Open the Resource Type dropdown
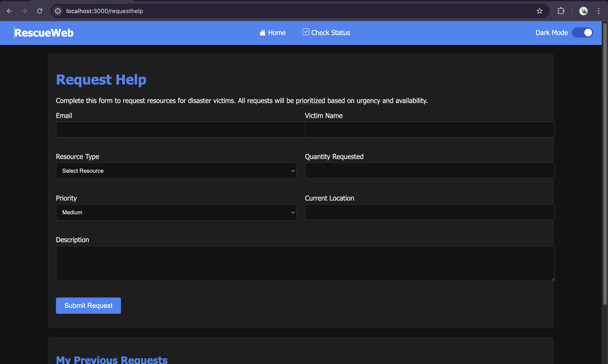The height and width of the screenshot is (364, 608). [x=176, y=171]
